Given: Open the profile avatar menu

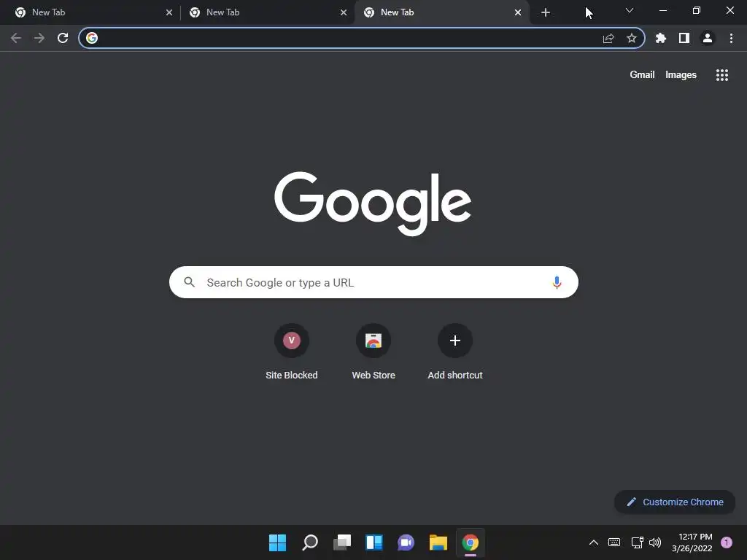Looking at the screenshot, I should [x=708, y=38].
